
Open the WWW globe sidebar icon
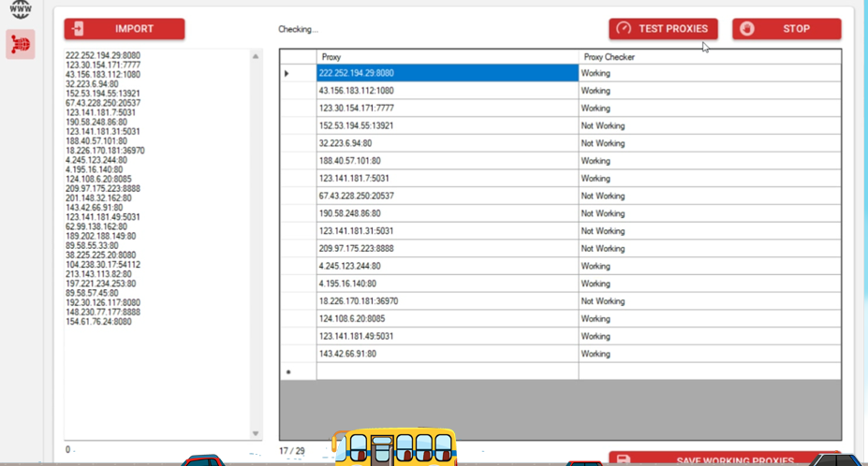click(x=21, y=8)
